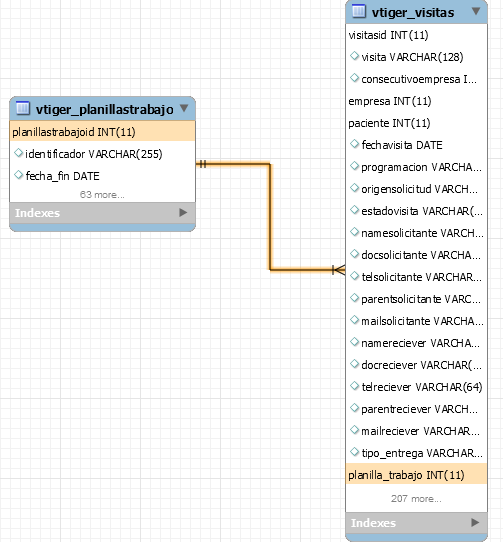Select the planilla_trabajo INT(11) row
The width and height of the screenshot is (503, 542).
416,475
